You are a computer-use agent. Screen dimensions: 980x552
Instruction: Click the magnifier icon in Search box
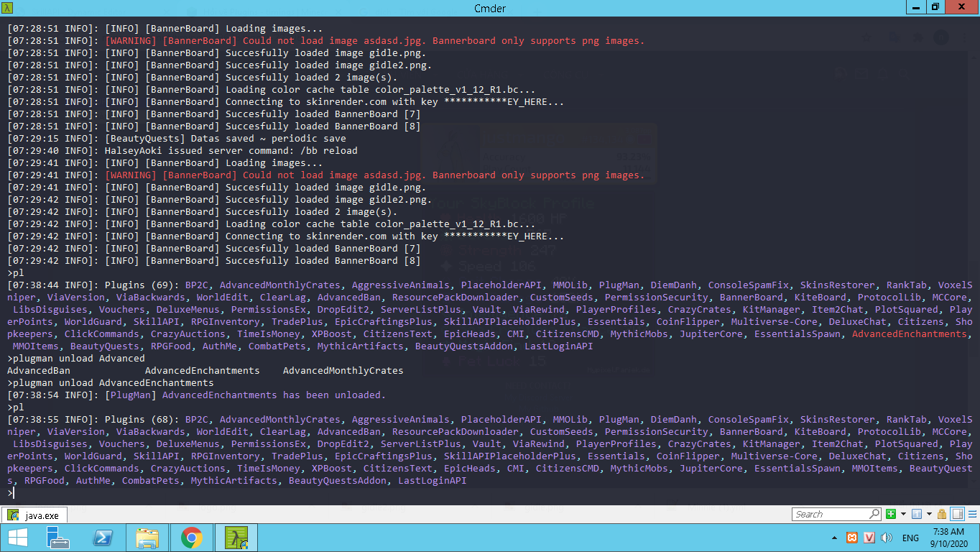(874, 514)
